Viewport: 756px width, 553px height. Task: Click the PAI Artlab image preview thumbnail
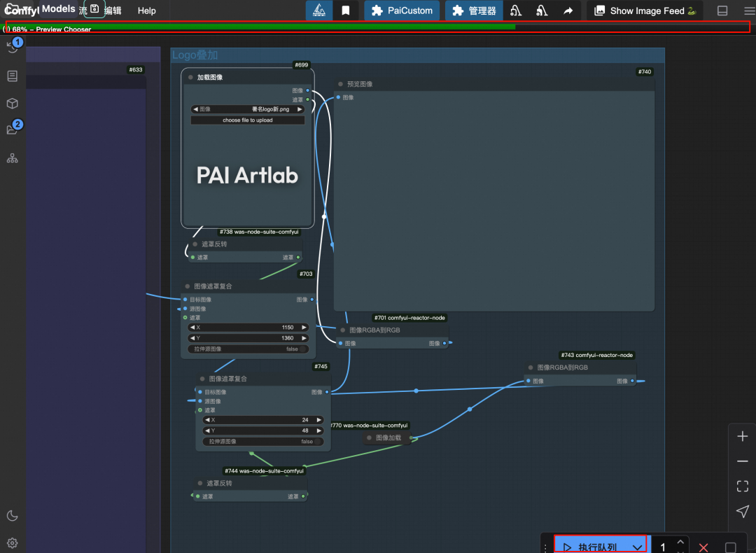(x=248, y=176)
